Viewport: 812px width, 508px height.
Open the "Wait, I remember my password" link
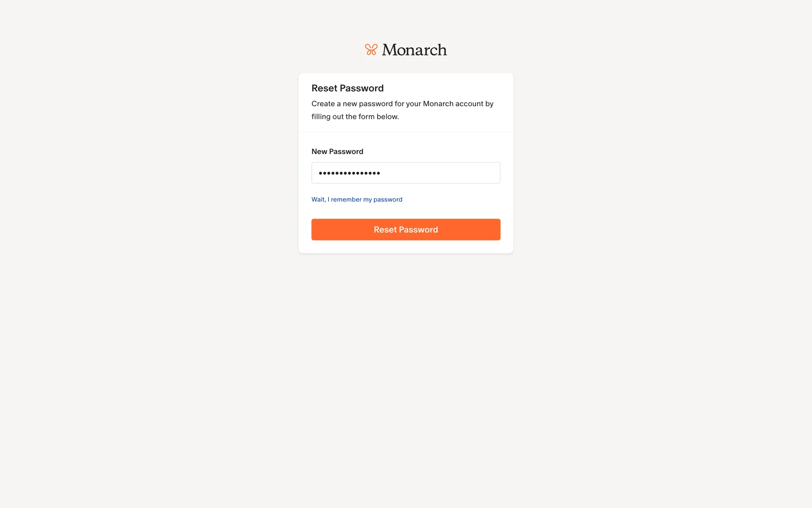(357, 199)
